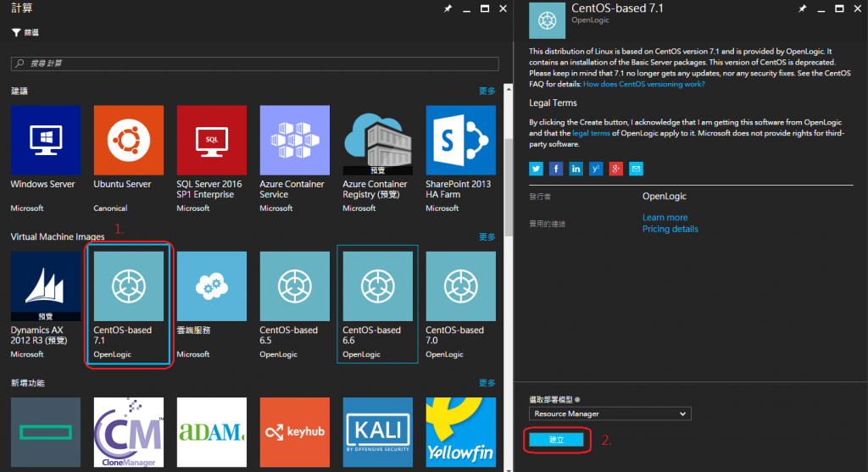Click the filter funnel icon
868x472 pixels.
(x=16, y=33)
